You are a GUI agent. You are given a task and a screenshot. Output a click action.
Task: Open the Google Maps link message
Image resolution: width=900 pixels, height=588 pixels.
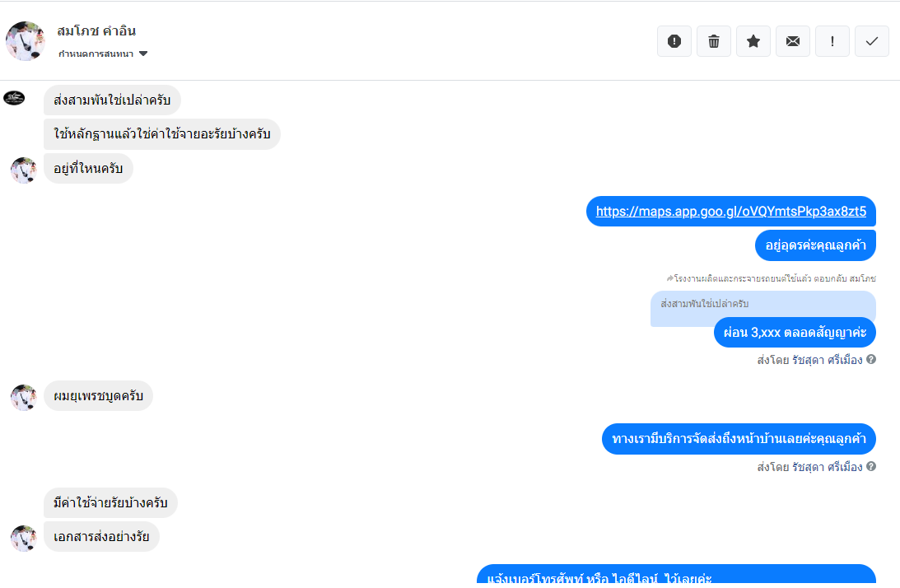730,212
